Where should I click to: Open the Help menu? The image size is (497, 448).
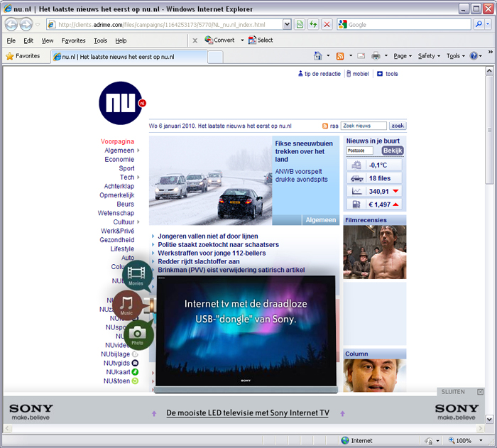[x=121, y=40]
